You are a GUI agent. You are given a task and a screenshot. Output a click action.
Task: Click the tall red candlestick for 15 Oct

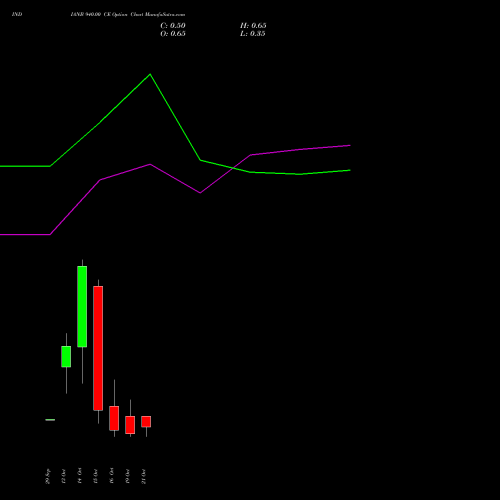click(x=98, y=348)
